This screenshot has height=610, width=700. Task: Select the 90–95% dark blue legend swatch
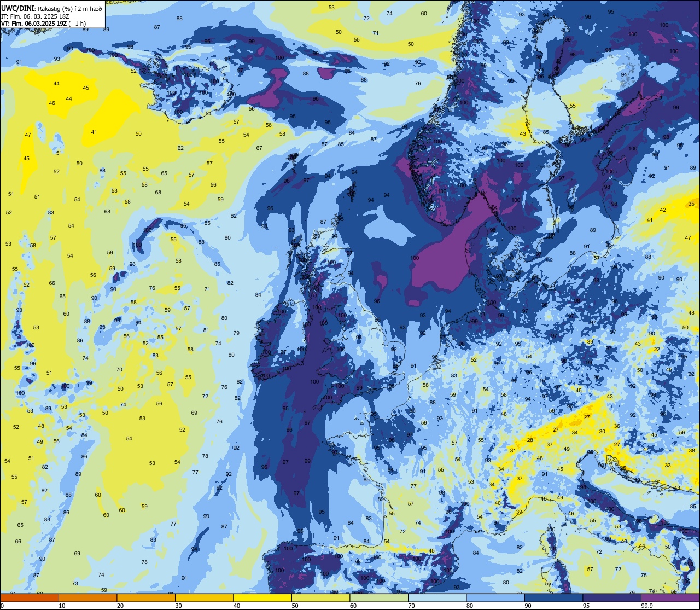[553, 598]
